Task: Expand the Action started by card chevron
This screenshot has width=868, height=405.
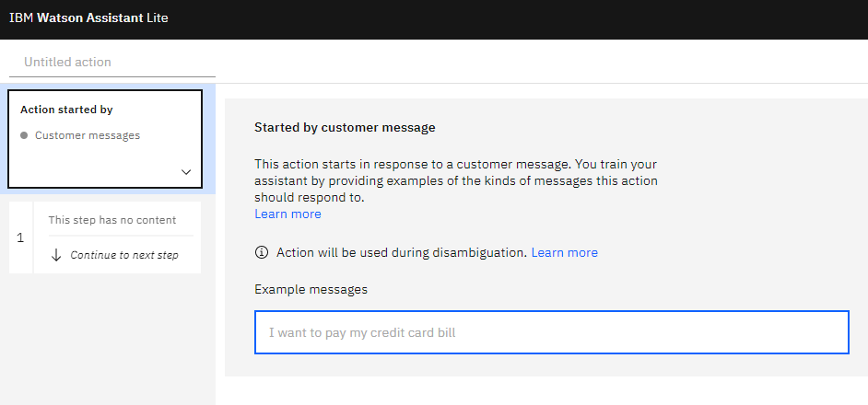Action: tap(186, 172)
